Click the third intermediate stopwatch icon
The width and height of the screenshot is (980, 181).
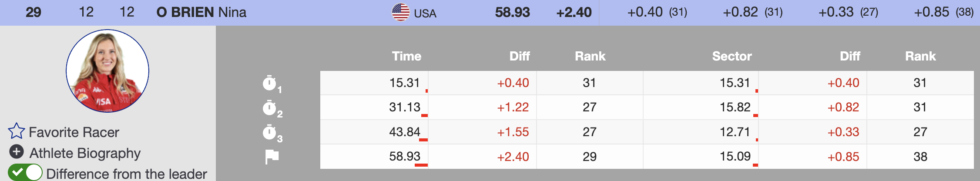pyautogui.click(x=270, y=132)
